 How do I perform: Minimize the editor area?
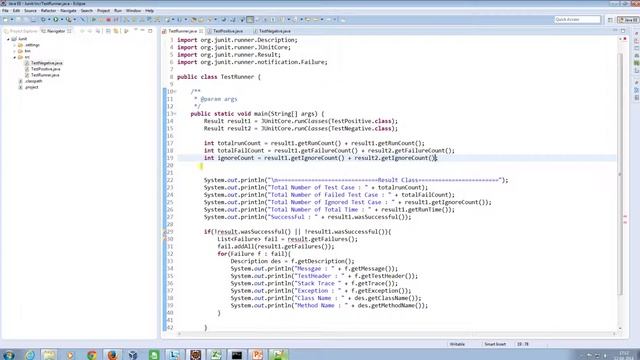[x=615, y=31]
